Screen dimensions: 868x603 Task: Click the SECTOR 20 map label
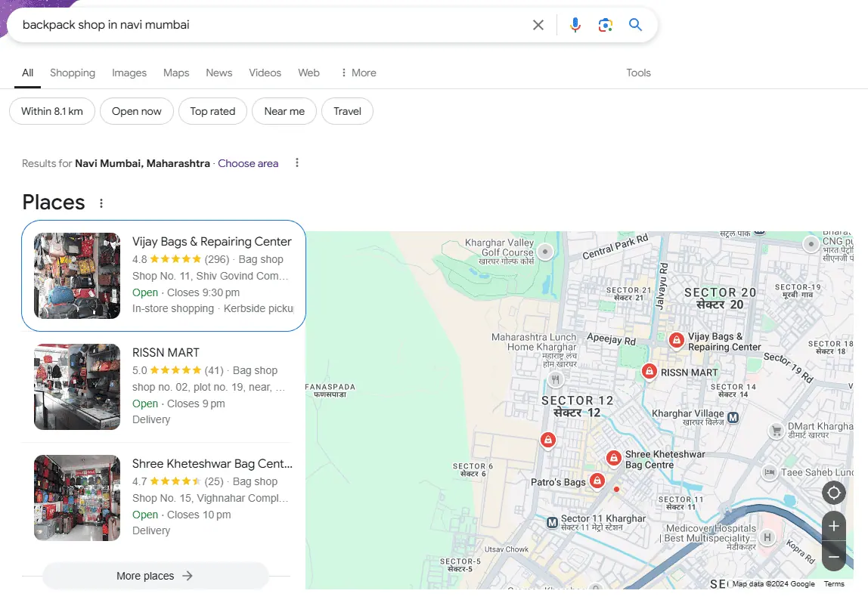tap(721, 298)
